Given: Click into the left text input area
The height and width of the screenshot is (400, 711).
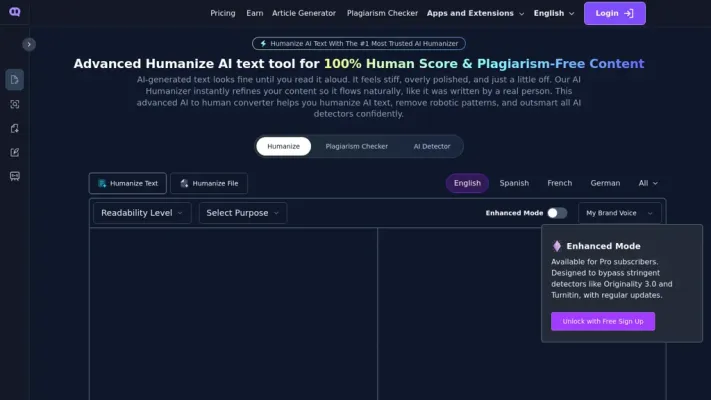Looking at the screenshot, I should tap(233, 314).
